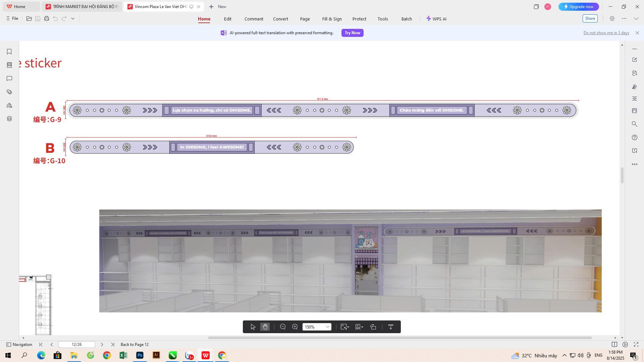Open Photoshop from the taskbar
The height and width of the screenshot is (362, 644).
click(x=140, y=355)
